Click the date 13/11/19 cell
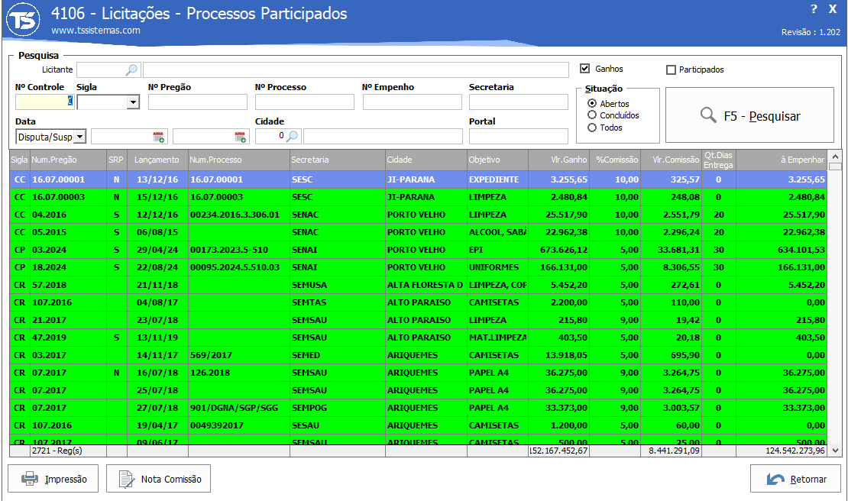 [157, 338]
